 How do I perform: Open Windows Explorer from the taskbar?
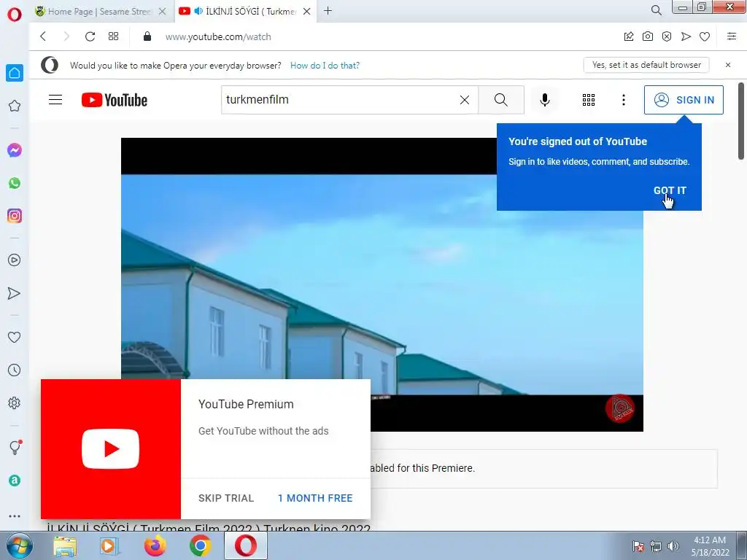65,545
